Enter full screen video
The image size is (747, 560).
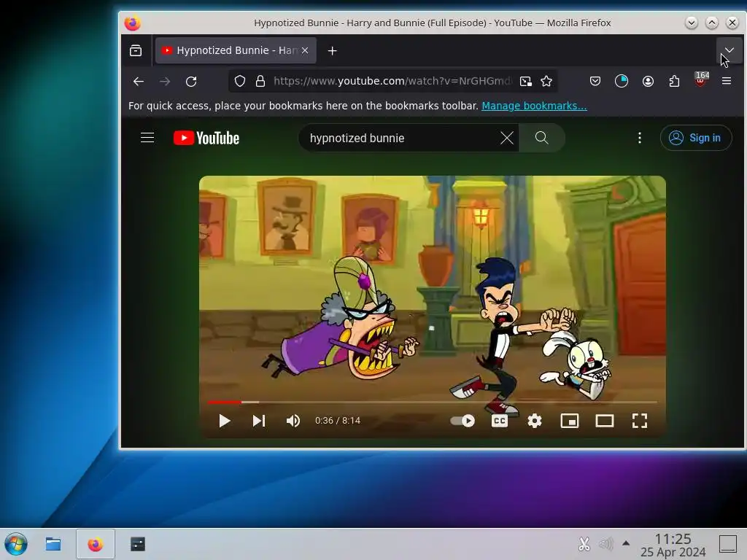pyautogui.click(x=639, y=421)
